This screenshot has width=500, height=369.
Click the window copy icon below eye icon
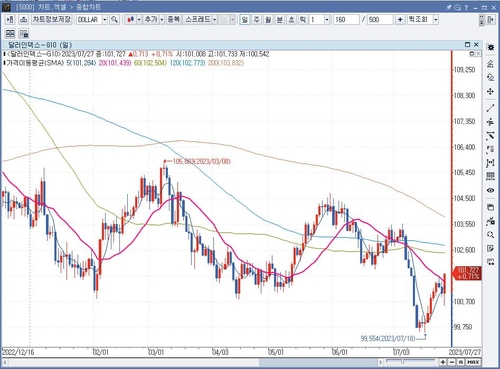pyautogui.click(x=490, y=207)
